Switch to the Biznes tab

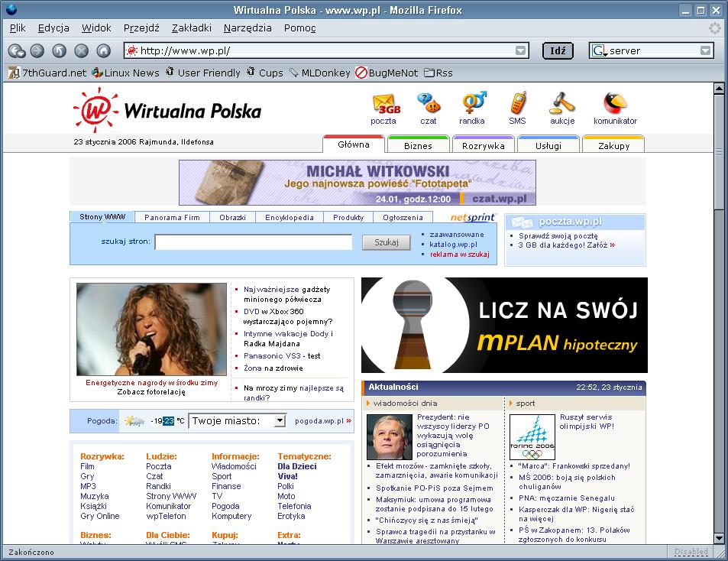[x=418, y=145]
